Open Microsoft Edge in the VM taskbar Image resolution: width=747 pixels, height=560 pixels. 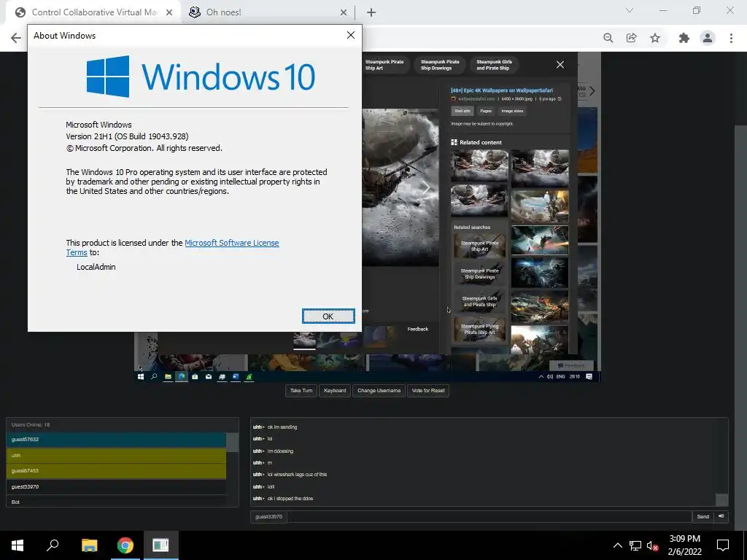182,377
